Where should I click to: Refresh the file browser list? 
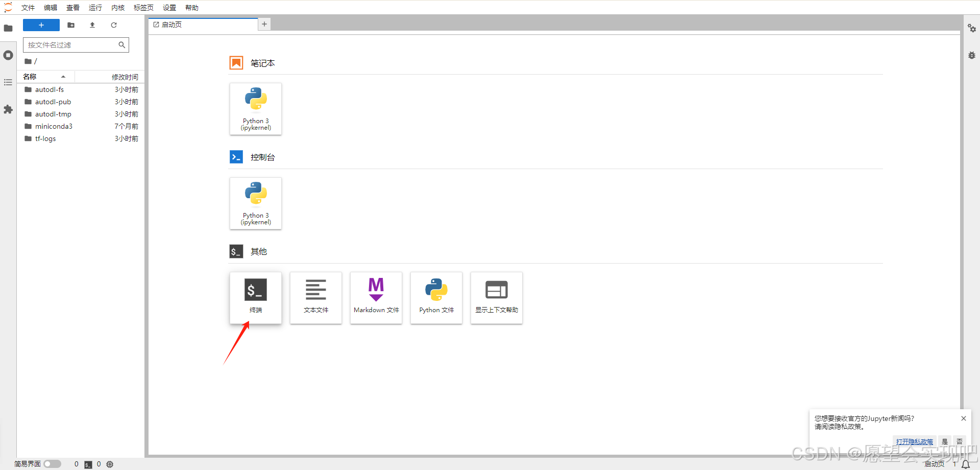click(114, 25)
